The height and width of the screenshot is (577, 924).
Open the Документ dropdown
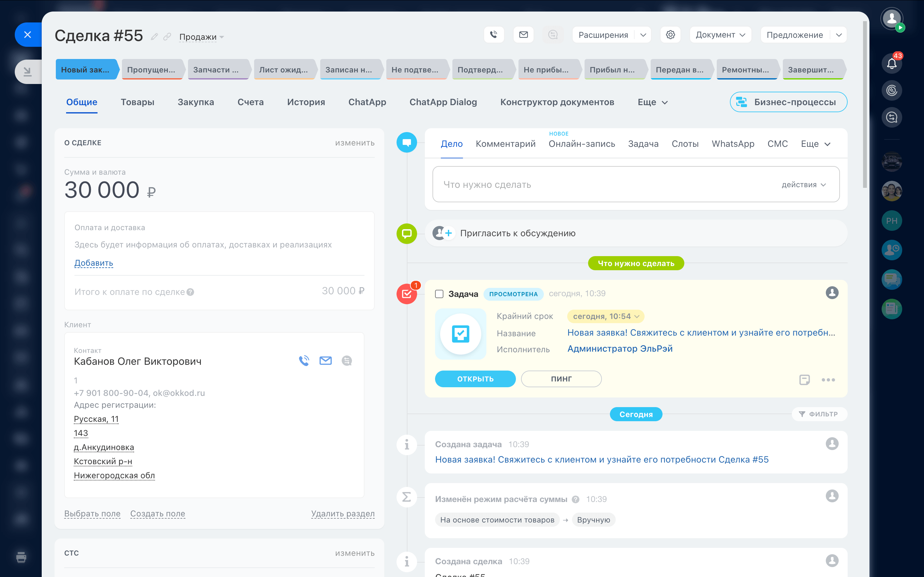coord(720,35)
